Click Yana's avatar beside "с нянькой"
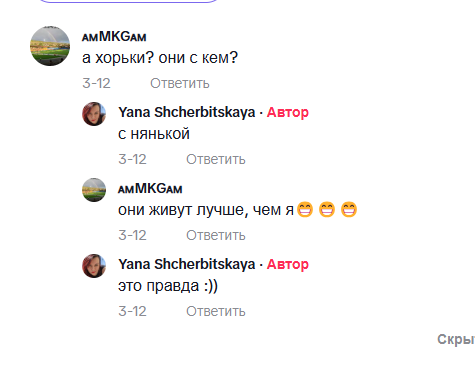The image size is (475, 366). click(x=94, y=114)
